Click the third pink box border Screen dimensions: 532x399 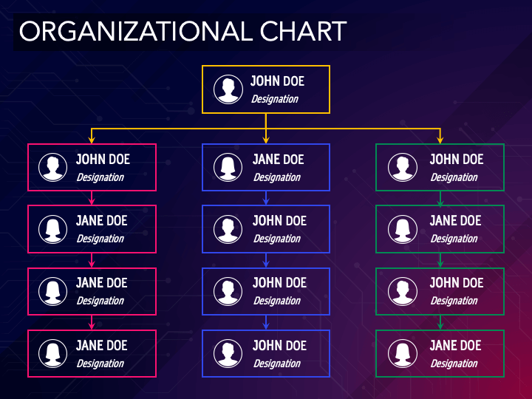click(92, 268)
